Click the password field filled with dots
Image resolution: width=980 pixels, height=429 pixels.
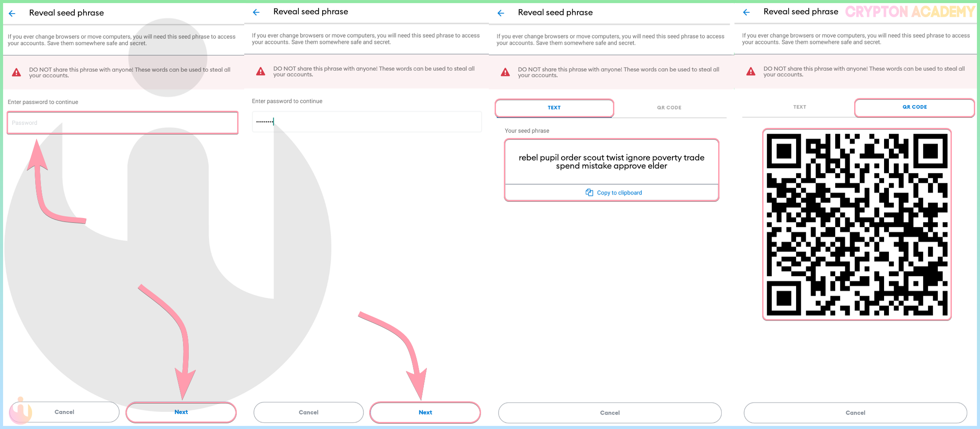(367, 122)
